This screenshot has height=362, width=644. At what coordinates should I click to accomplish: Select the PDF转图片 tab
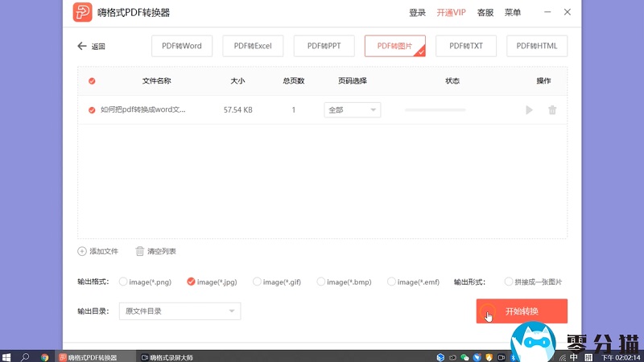coord(395,46)
